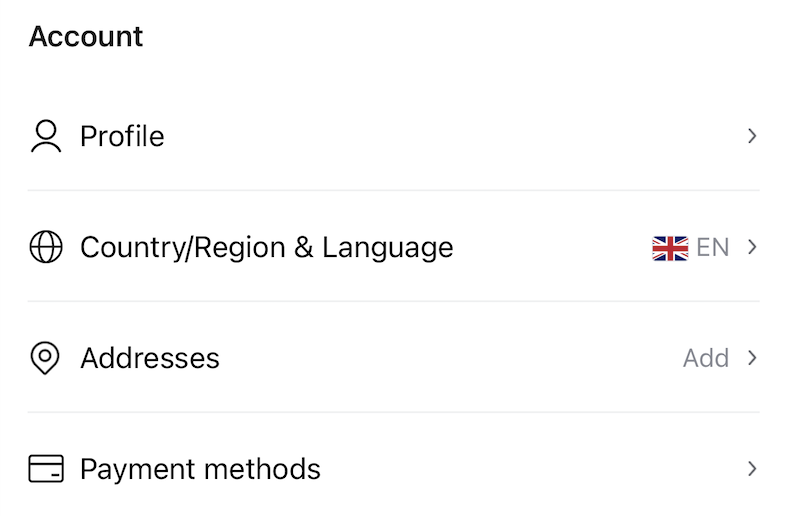This screenshot has width=786, height=516.
Task: Select the Addresses menu entry text
Action: pyautogui.click(x=150, y=358)
